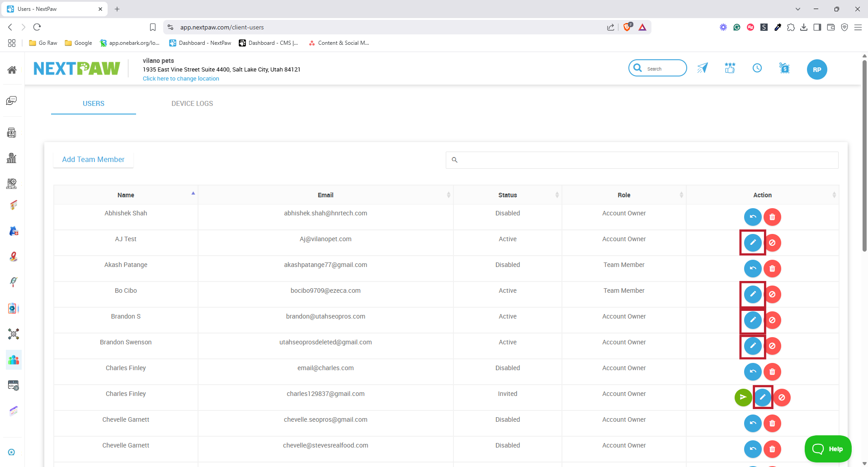The width and height of the screenshot is (868, 467).
Task: Open the Help chat button
Action: pos(828,449)
